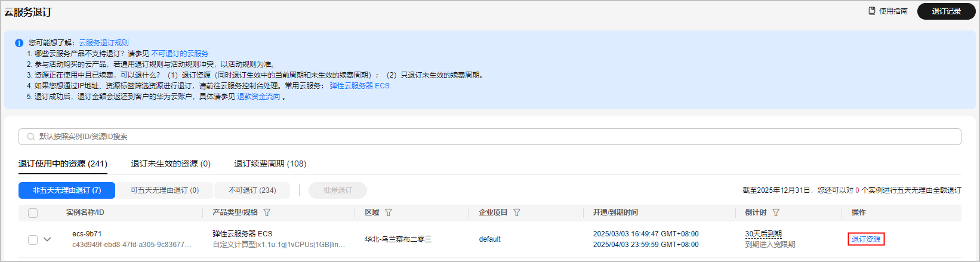Click the 使用指南 guide document icon
Image resolution: width=980 pixels, height=262 pixels.
[x=872, y=11]
